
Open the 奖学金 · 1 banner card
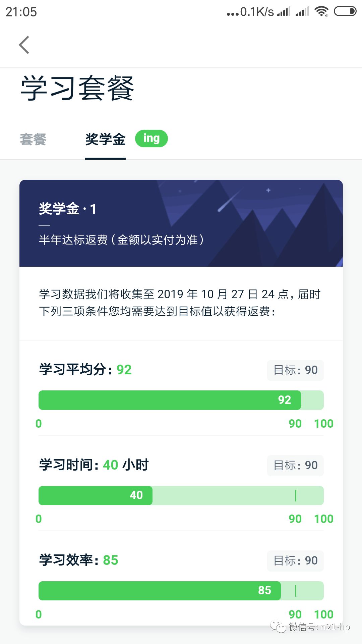point(181,223)
